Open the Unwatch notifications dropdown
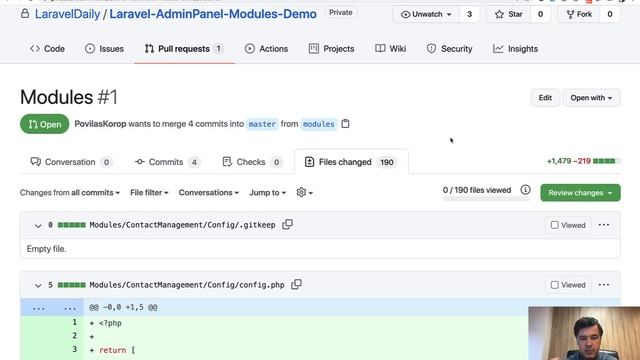The image size is (640, 360). click(426, 14)
